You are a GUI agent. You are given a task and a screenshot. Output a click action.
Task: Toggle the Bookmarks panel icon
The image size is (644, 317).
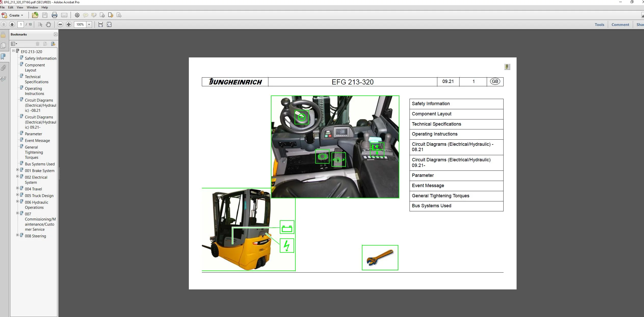click(x=3, y=57)
